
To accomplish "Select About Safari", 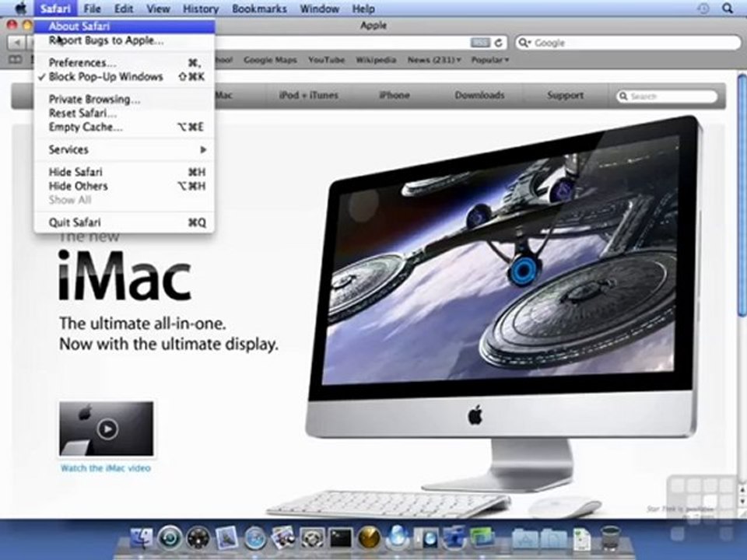I will 124,26.
